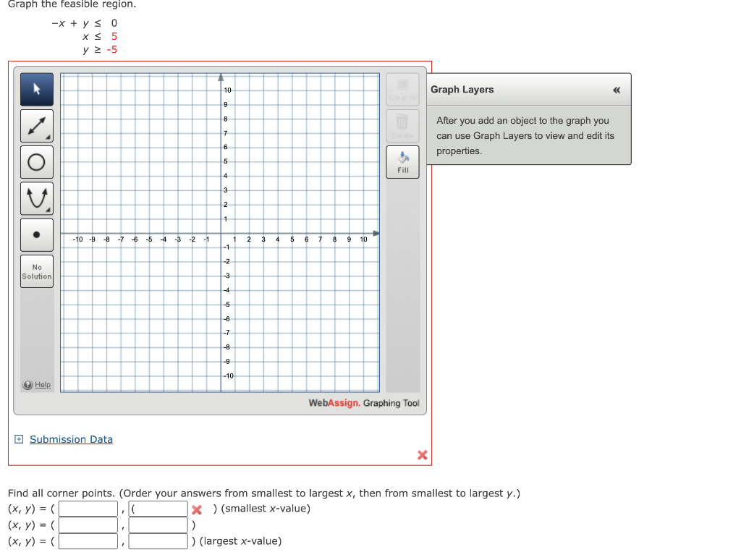
Task: Select the circle tool
Action: (x=36, y=162)
